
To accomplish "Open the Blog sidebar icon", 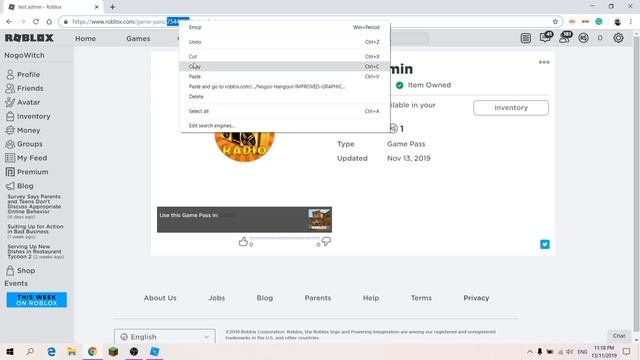I will 10,186.
